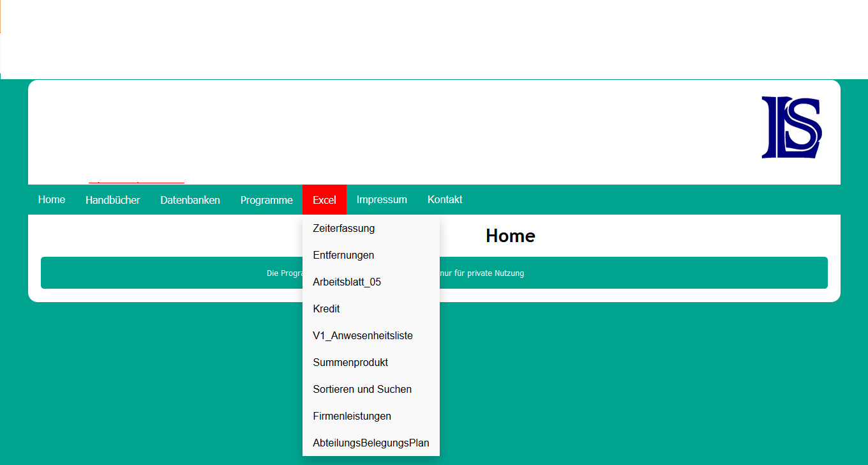Select Datenbanken from the navigation bar

(190, 199)
